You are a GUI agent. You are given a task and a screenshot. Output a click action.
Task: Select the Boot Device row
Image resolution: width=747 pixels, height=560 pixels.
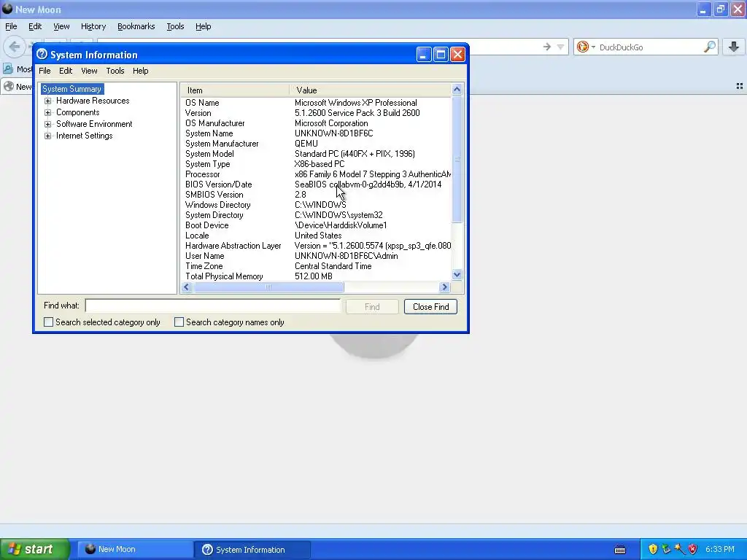click(316, 225)
